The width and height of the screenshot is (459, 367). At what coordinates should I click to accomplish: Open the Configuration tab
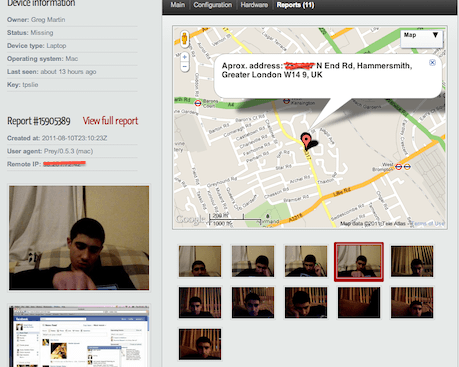pos(213,5)
